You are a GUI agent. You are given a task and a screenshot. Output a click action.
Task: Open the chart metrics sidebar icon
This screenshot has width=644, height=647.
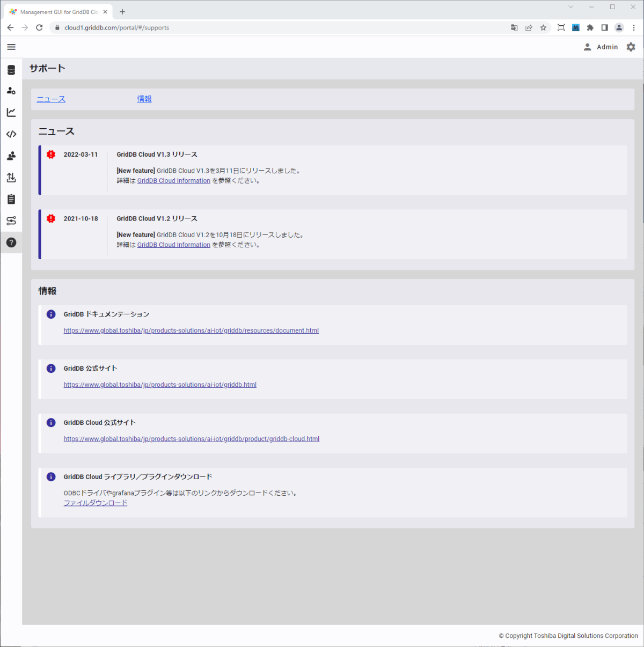click(x=11, y=112)
